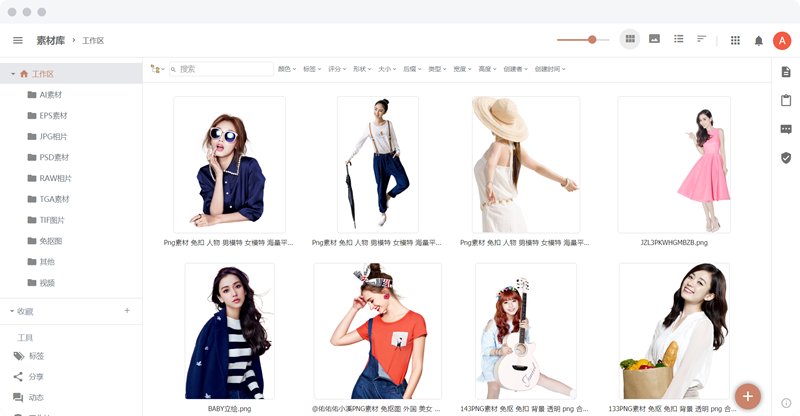
Task: Select red shirt overalls woman thumbnail
Action: click(378, 331)
